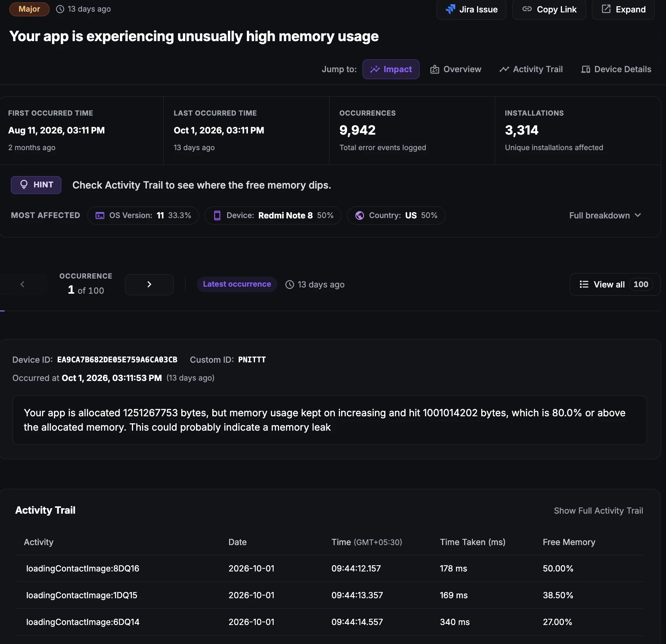Click time 09:44:12.157 cell
This screenshot has height=644, width=666.
(356, 568)
